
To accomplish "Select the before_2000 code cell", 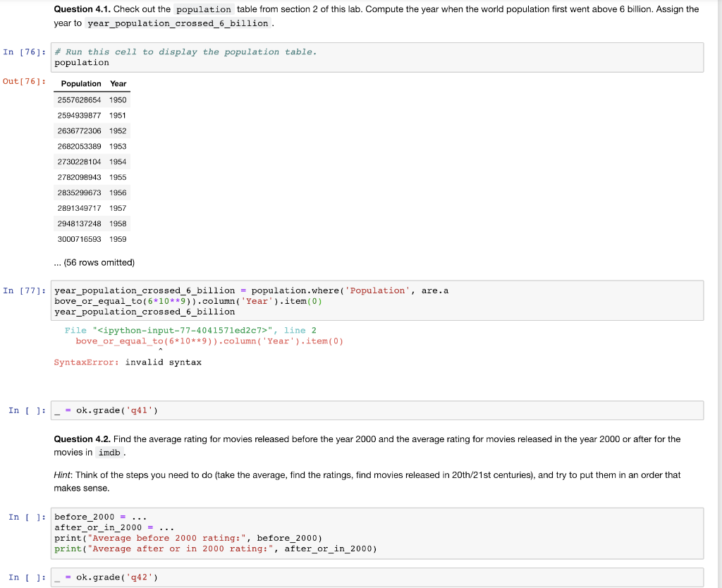I will click(x=282, y=532).
